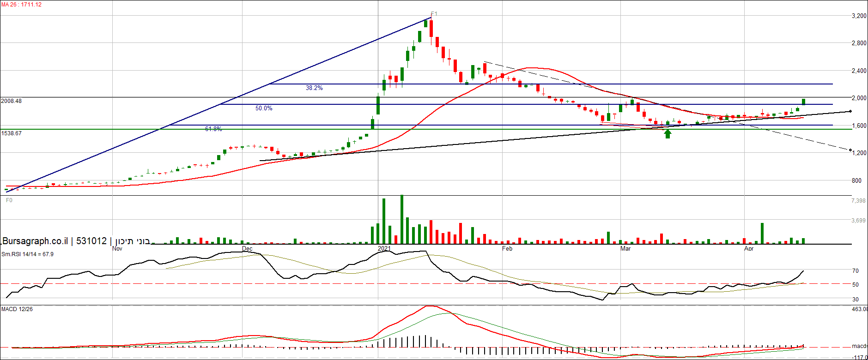Click the MA 26 indicator label

tap(21, 5)
